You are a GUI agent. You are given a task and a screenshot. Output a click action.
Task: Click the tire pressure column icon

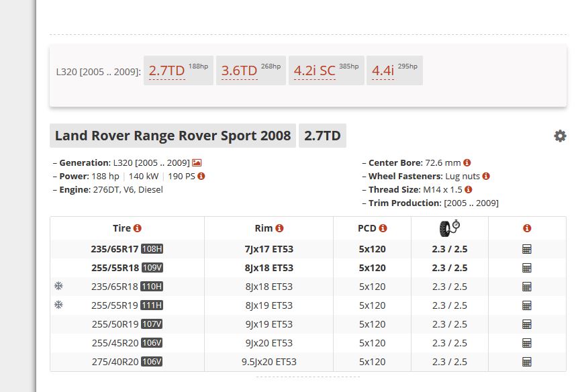[449, 228]
